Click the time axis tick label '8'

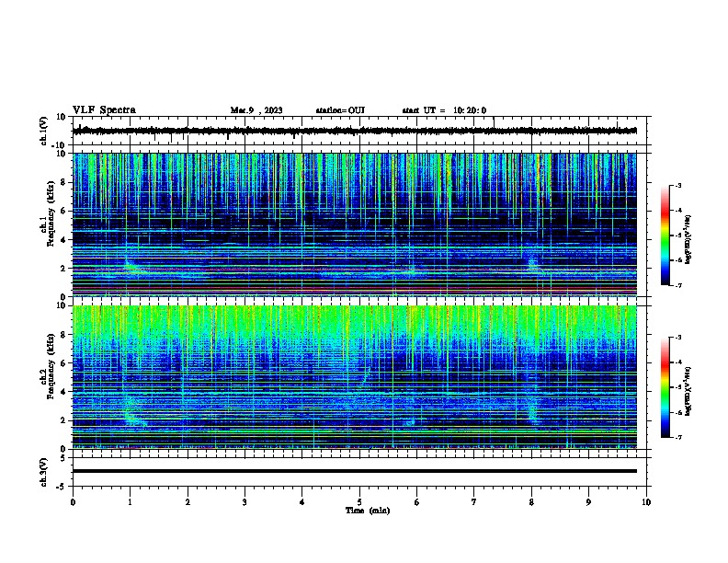tap(531, 502)
